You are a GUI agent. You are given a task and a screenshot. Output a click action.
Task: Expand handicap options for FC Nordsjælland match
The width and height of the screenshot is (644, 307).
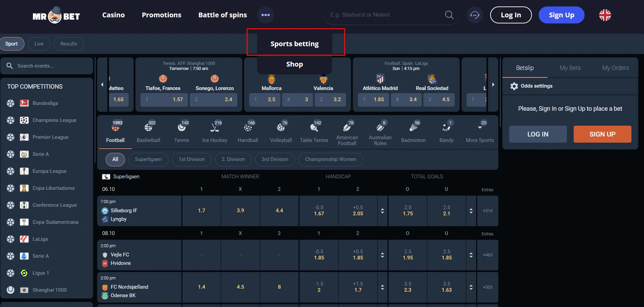382,287
